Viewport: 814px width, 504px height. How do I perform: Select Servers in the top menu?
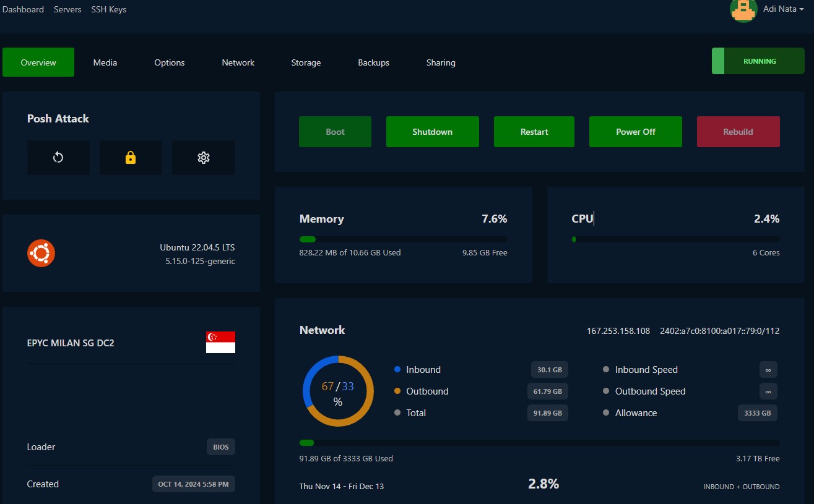point(67,9)
